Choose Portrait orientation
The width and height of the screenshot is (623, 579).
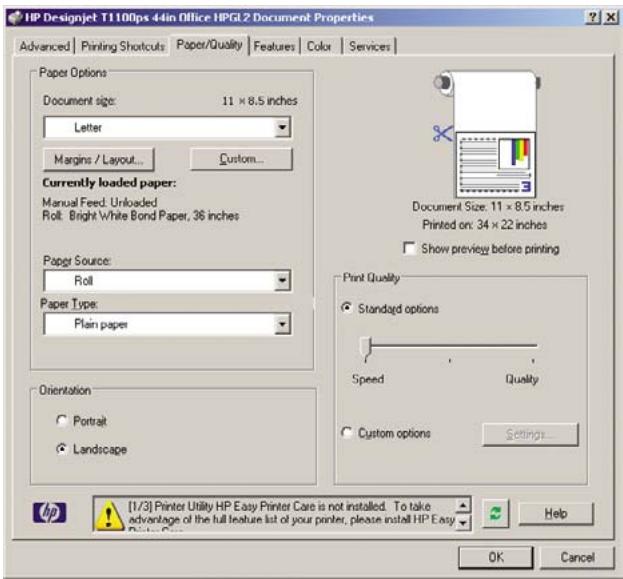[62, 420]
